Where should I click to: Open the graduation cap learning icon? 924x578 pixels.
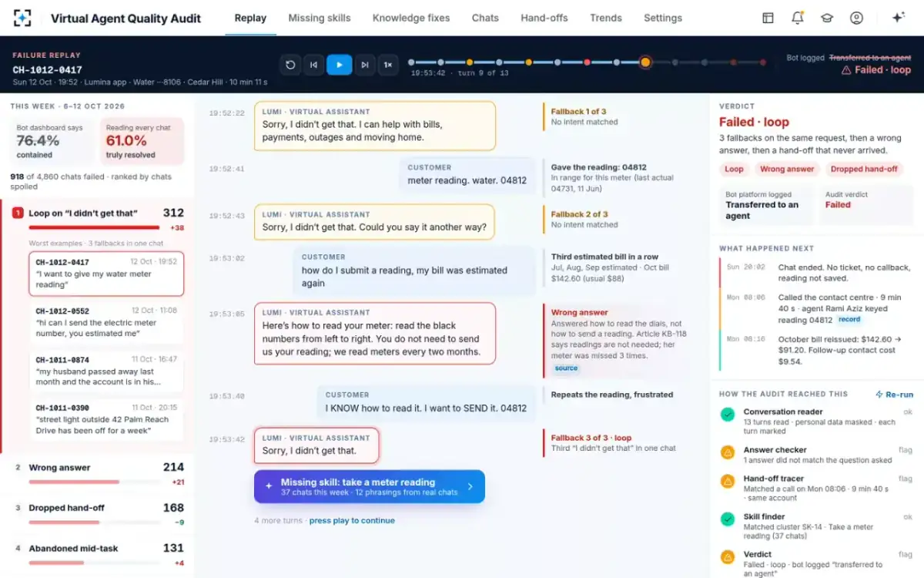pyautogui.click(x=827, y=18)
